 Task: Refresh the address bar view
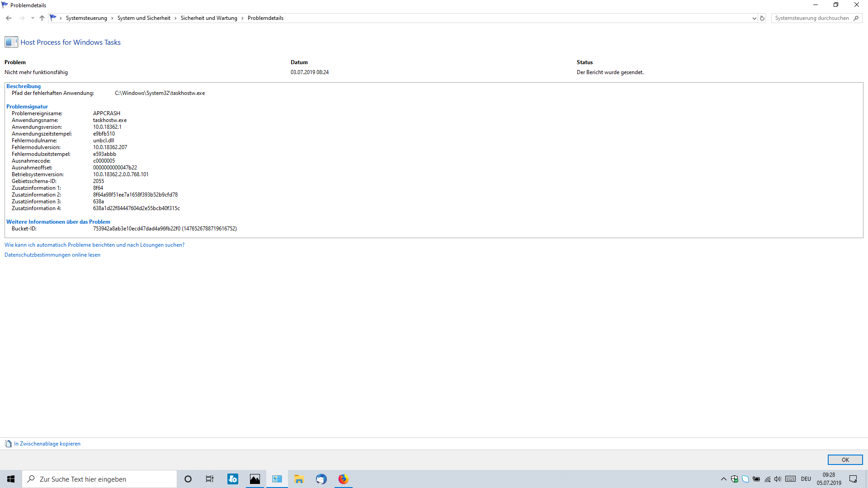[762, 19]
